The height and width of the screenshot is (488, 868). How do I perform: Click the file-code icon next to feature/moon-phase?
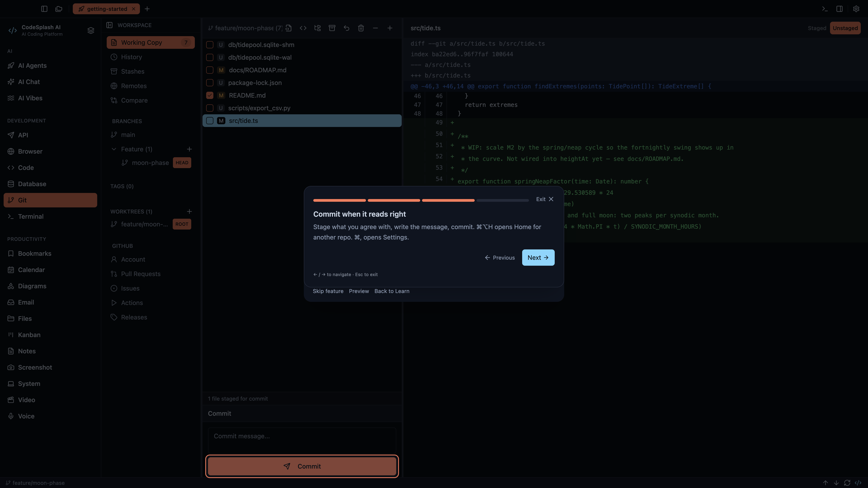[288, 28]
